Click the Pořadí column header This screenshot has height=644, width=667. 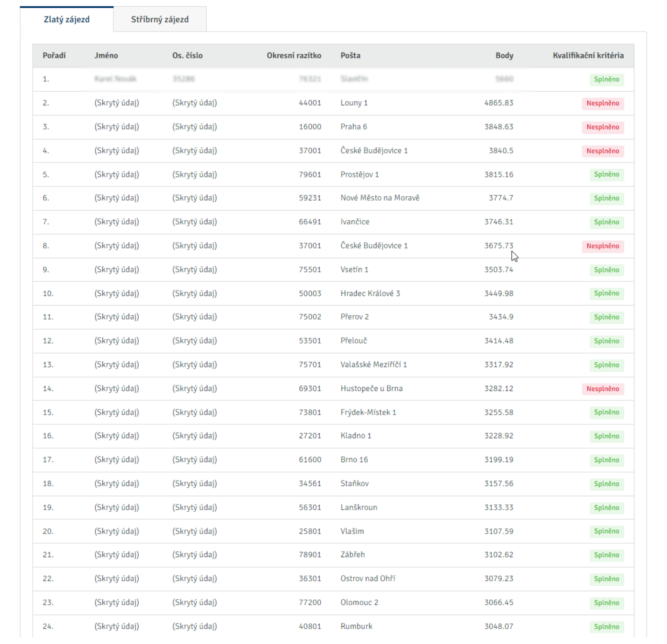point(54,55)
